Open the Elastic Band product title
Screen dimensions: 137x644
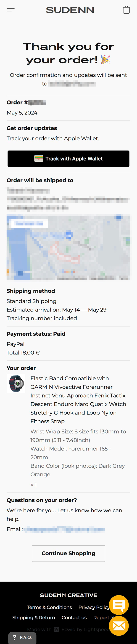coord(78,400)
